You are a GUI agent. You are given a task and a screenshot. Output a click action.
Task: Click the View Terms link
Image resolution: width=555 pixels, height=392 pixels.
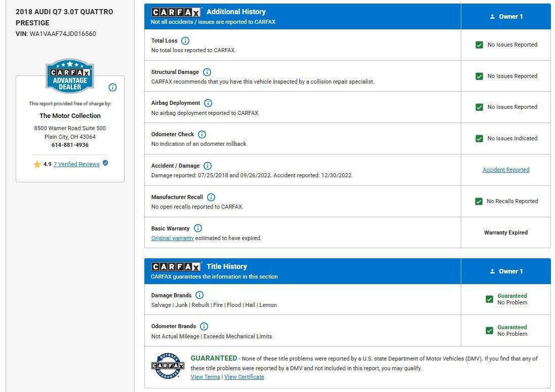coord(205,377)
